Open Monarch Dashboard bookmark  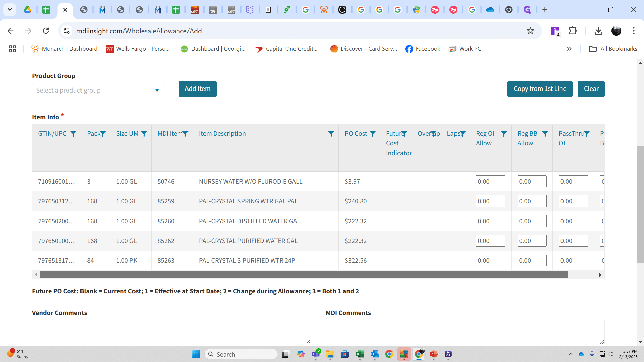point(64,49)
